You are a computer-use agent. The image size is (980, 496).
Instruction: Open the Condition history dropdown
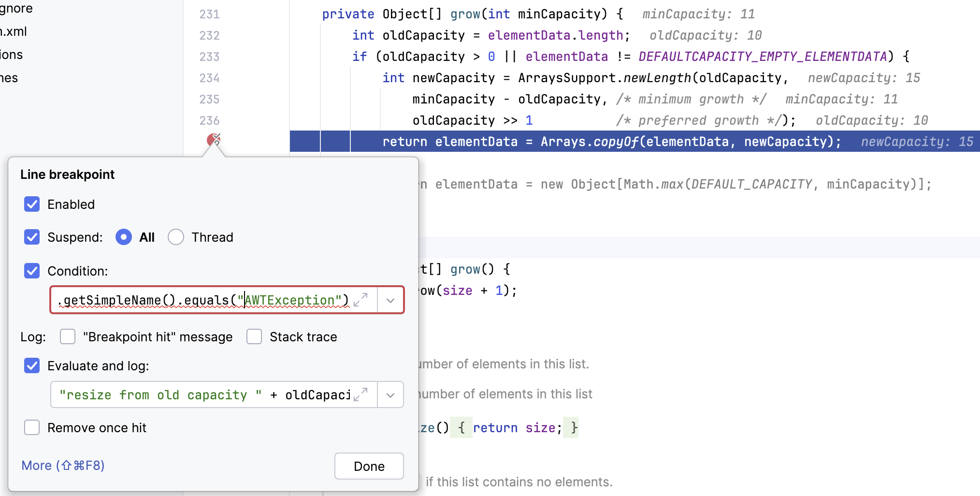pos(390,300)
